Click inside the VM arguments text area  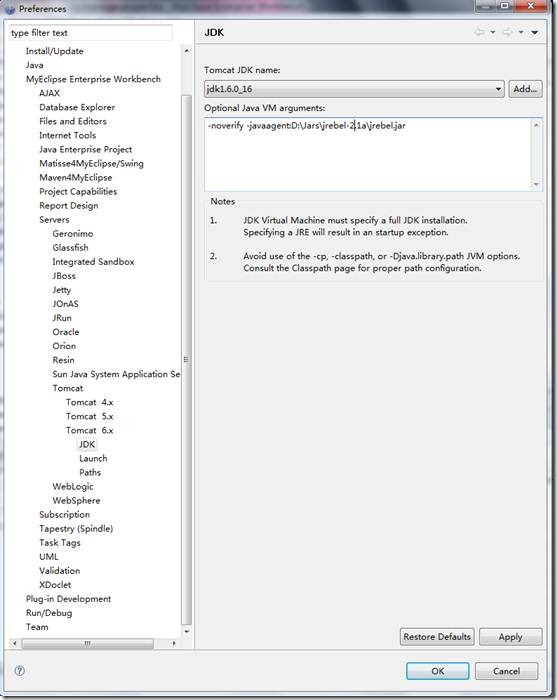pos(367,154)
